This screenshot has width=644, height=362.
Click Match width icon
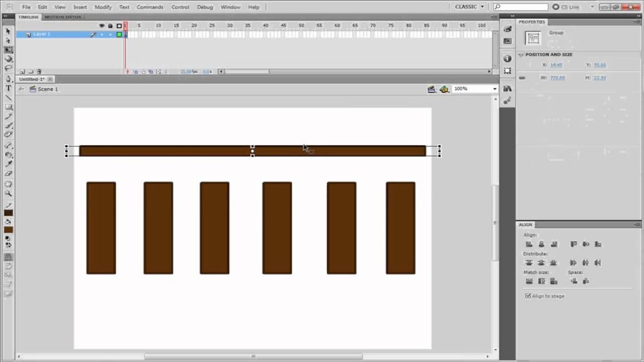(x=529, y=281)
